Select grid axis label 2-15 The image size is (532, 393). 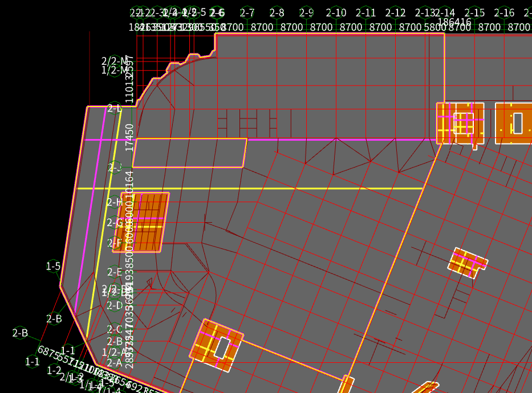474,13
